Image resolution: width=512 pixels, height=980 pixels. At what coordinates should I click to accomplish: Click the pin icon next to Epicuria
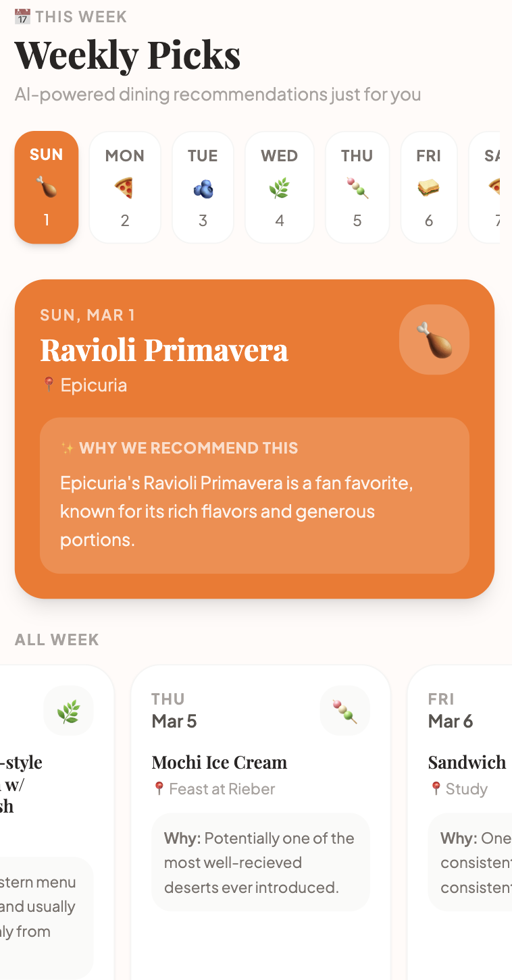coord(48,385)
